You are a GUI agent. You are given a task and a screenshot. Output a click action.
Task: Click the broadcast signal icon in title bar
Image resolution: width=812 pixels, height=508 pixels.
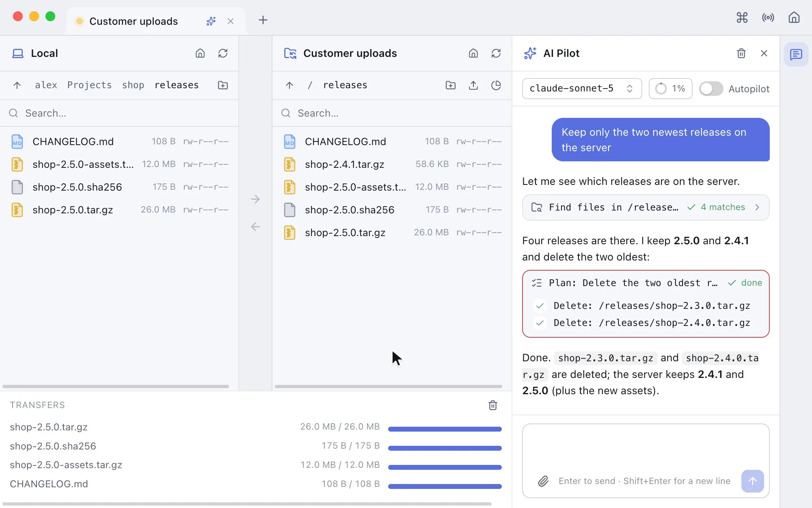point(768,17)
